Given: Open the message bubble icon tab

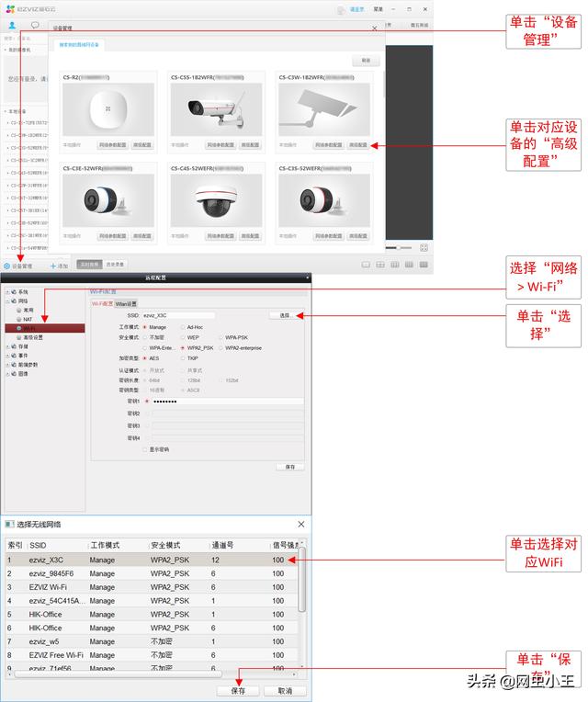Looking at the screenshot, I should click(35, 26).
